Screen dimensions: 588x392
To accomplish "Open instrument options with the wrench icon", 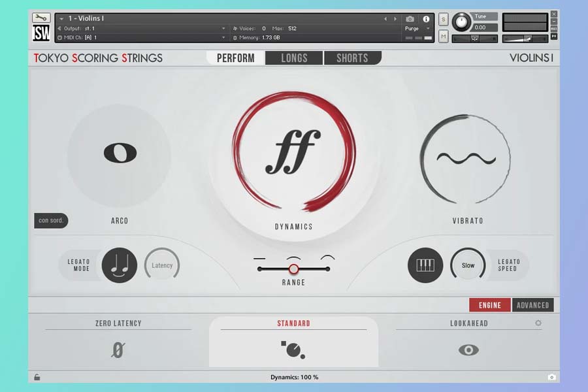I will click(x=41, y=17).
